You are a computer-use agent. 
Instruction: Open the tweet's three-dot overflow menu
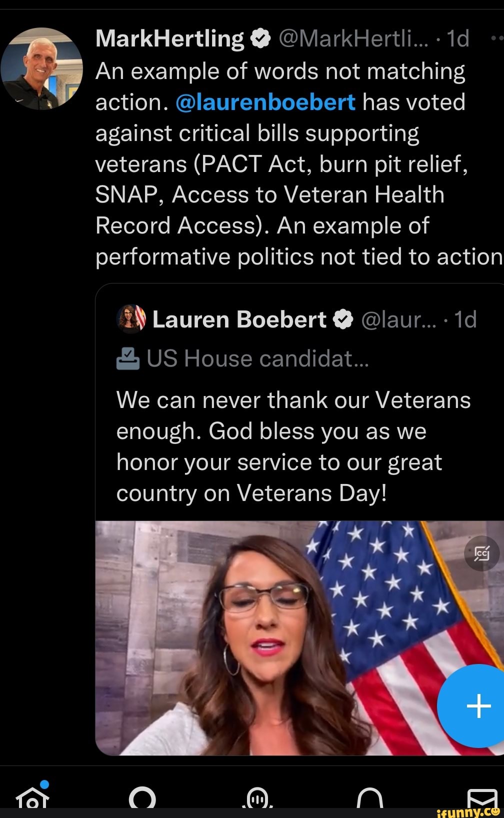point(497,38)
